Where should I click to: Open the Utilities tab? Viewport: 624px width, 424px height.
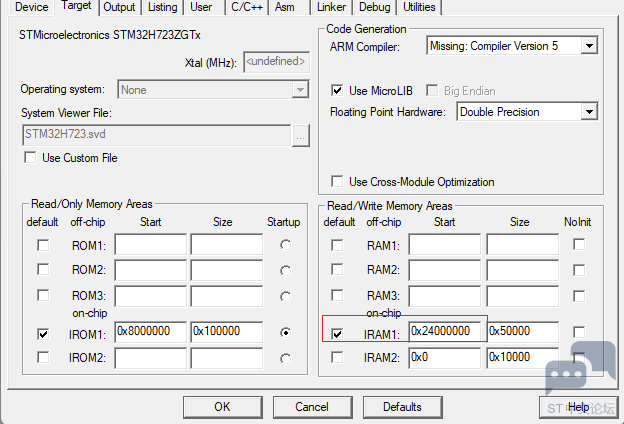point(419,7)
